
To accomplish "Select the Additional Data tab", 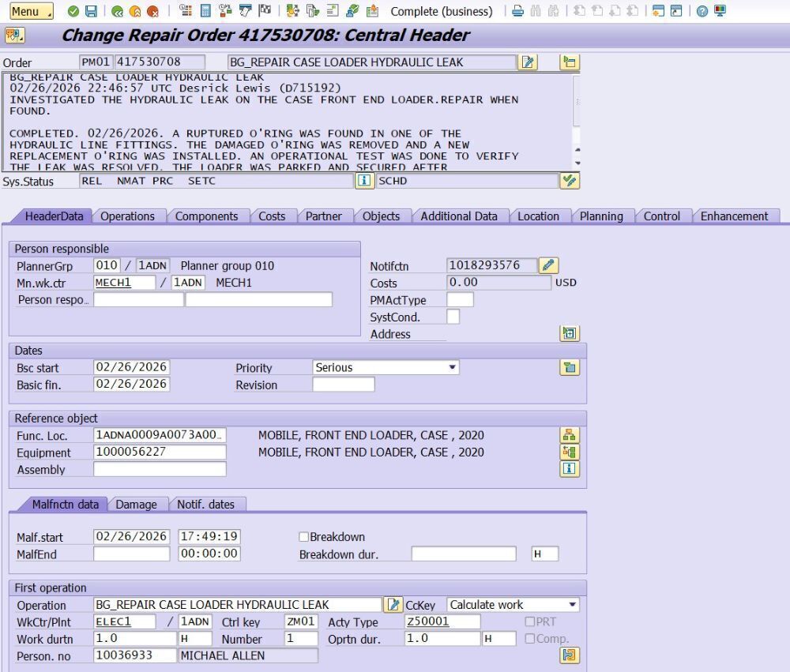I will pyautogui.click(x=459, y=216).
